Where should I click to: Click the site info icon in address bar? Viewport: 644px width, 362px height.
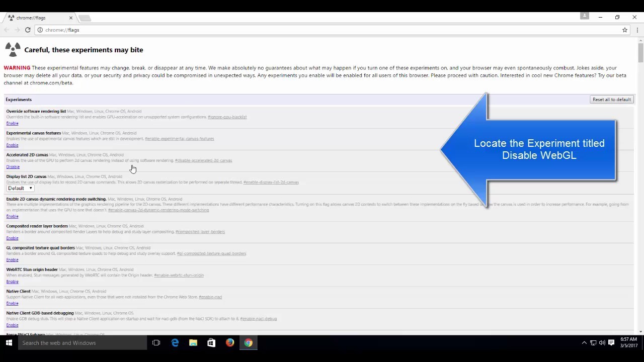click(40, 30)
